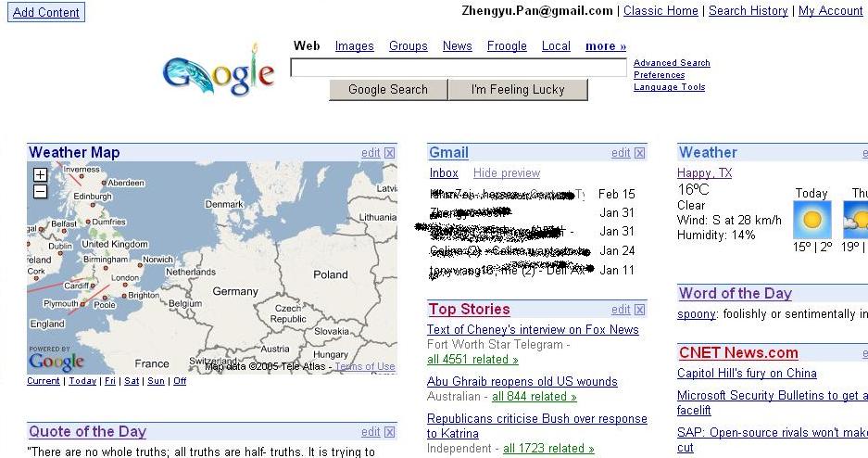Screen dimensions: 868x458
Task: Open Word of the Day heading
Action: click(x=736, y=294)
